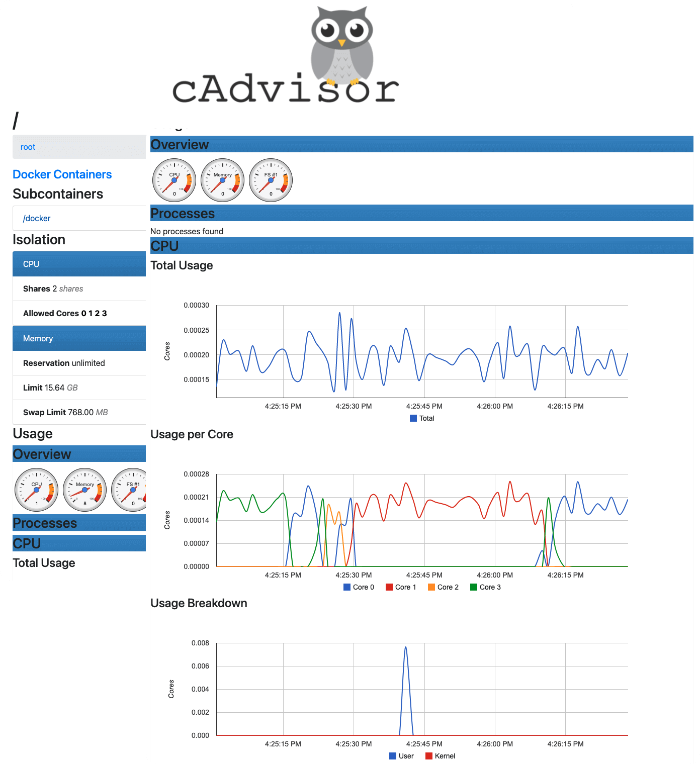Click the FS #1 gauge in the Overview section
This screenshot has height=764, width=700.
[270, 180]
